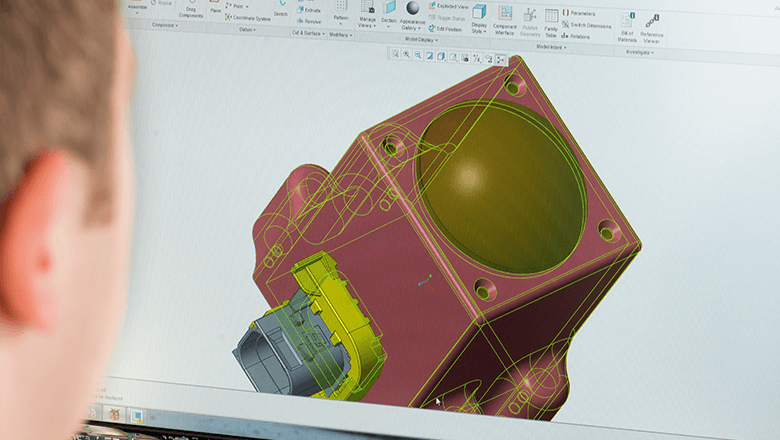The image size is (780, 440).
Task: Click the Refit view icon
Action: [x=394, y=54]
